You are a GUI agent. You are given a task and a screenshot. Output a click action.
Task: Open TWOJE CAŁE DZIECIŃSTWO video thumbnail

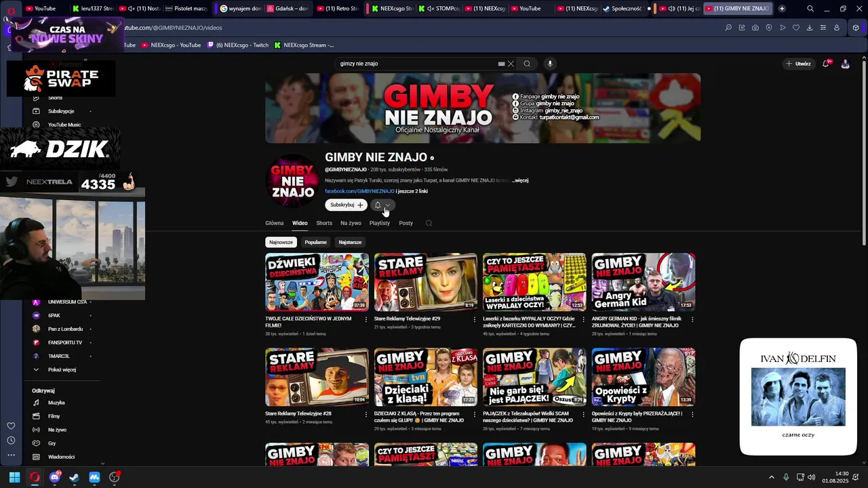[317, 282]
